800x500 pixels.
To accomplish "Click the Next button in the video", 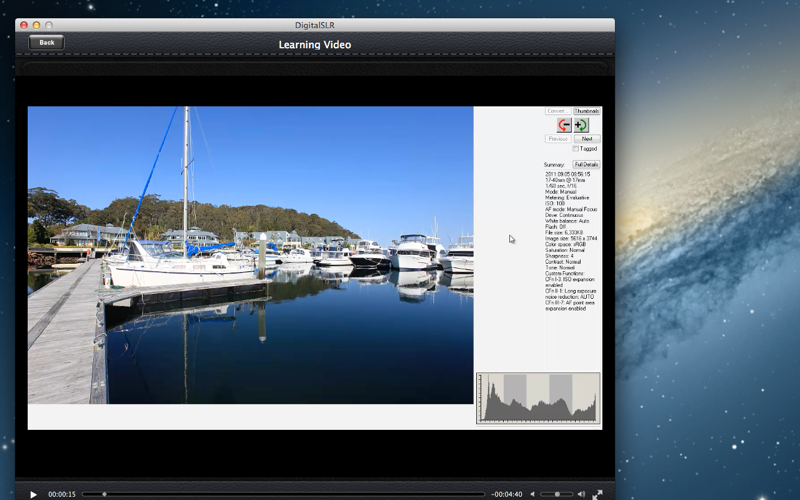I will [x=587, y=139].
